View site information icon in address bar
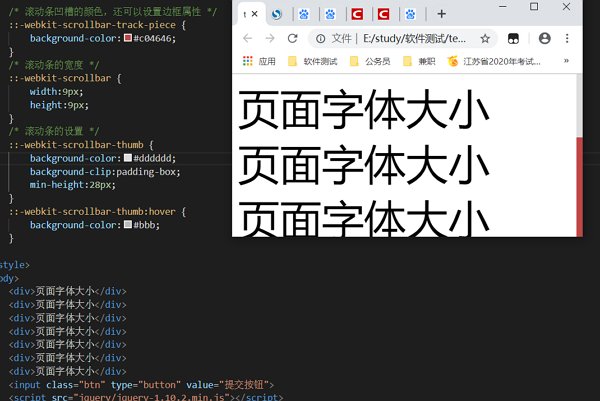Viewport: 600px width, 401px height. [x=321, y=38]
